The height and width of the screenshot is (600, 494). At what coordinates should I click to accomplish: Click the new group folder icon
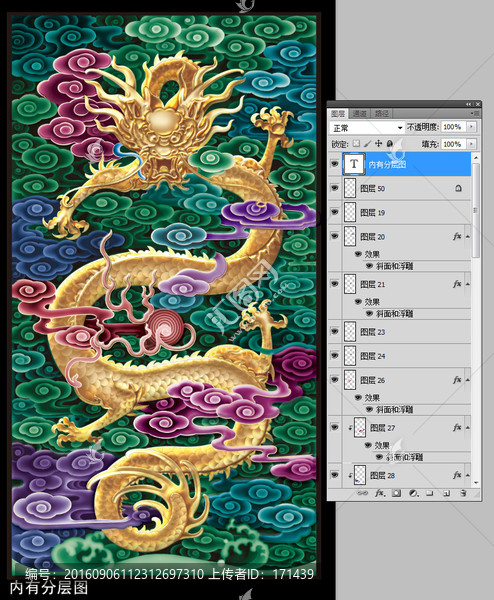point(430,493)
